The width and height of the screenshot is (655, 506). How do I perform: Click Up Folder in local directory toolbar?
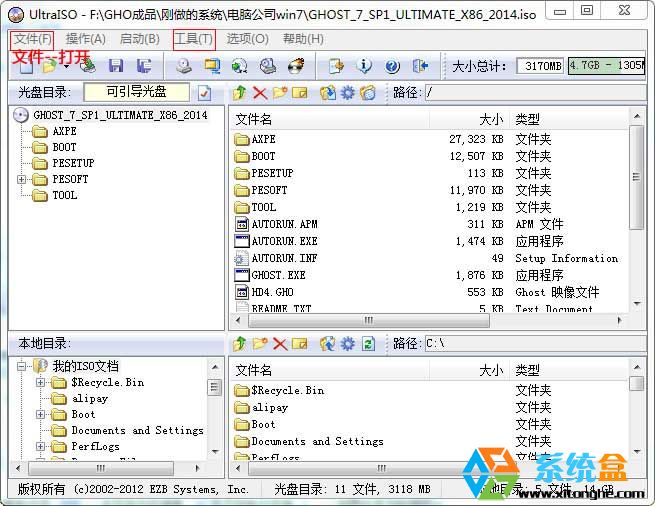tap(240, 343)
